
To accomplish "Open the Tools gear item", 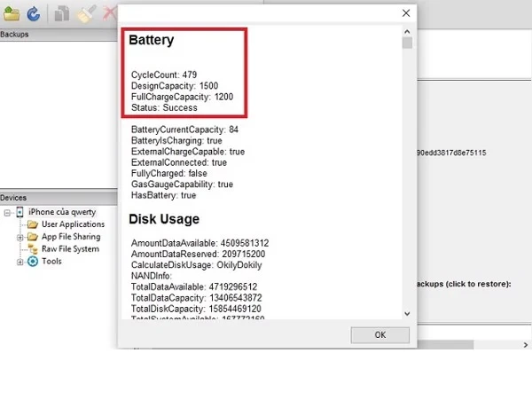I will pos(51,262).
